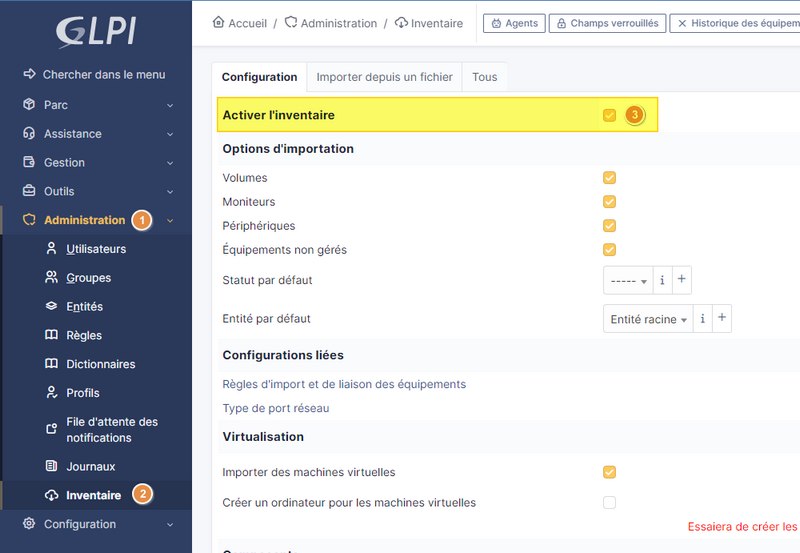Click the plus icon beside Entité par défaut
This screenshot has width=800, height=553.
coord(722,318)
